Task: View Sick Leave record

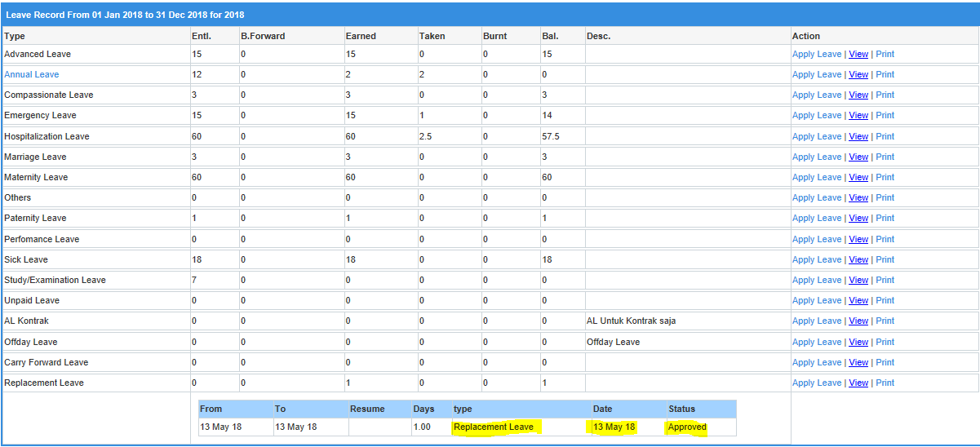Action: pos(858,259)
